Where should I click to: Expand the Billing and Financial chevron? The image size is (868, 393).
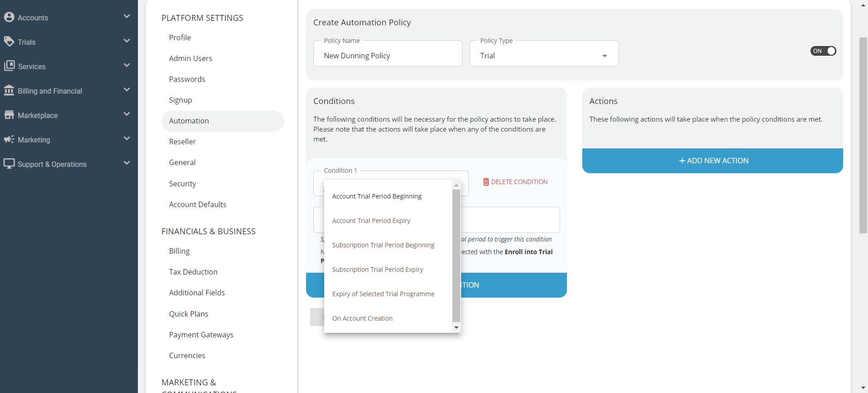click(x=127, y=90)
